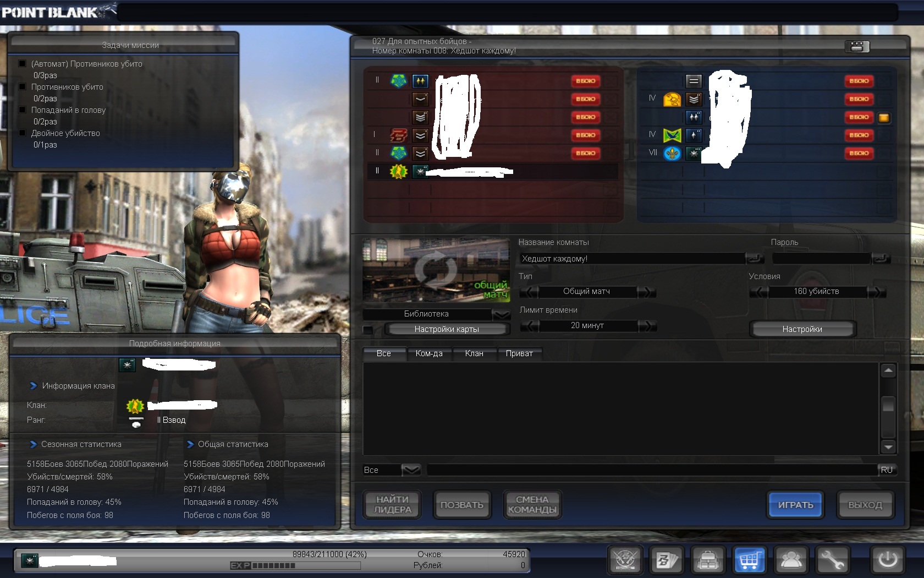The width and height of the screenshot is (924, 578).
Task: Click the Пароль password field
Action: pos(822,259)
